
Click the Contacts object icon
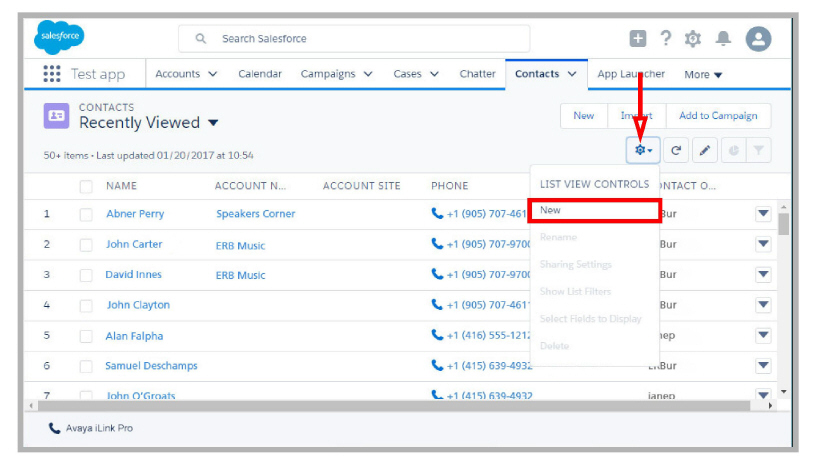tap(56, 116)
